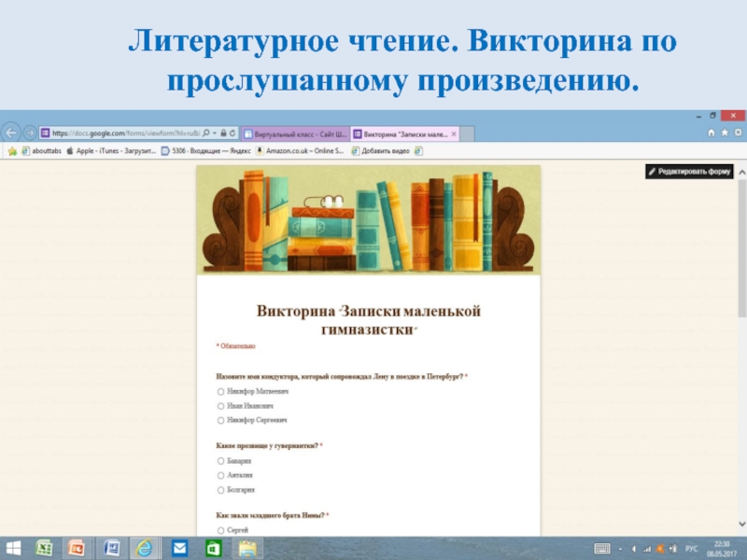Image resolution: width=747 pixels, height=560 pixels.
Task: Open the Amazon.co.uk bookmark link
Action: click(305, 149)
